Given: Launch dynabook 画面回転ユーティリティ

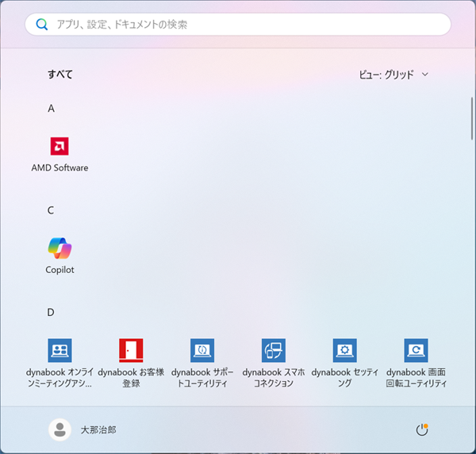Looking at the screenshot, I should click(416, 364).
